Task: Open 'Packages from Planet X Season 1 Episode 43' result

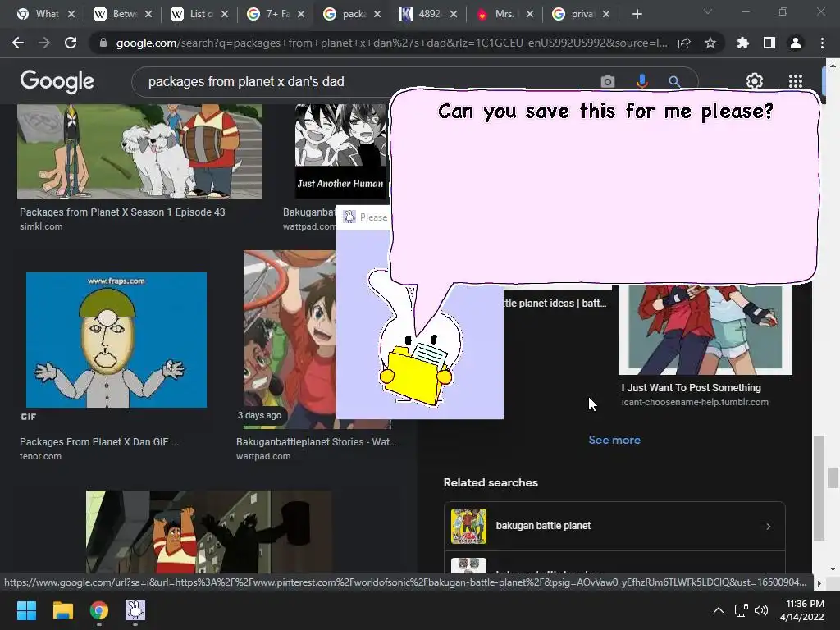Action: [x=122, y=212]
